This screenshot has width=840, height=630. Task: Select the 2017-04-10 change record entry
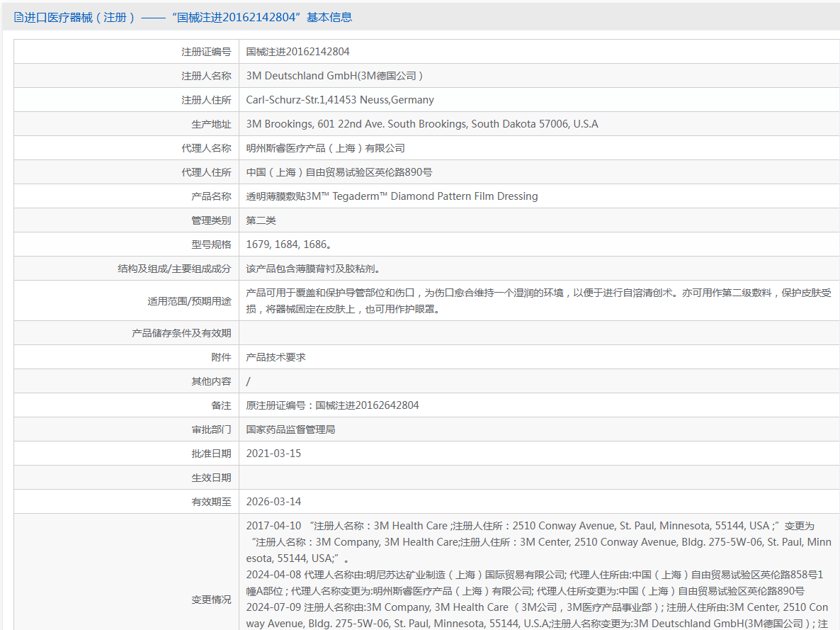tap(538, 542)
